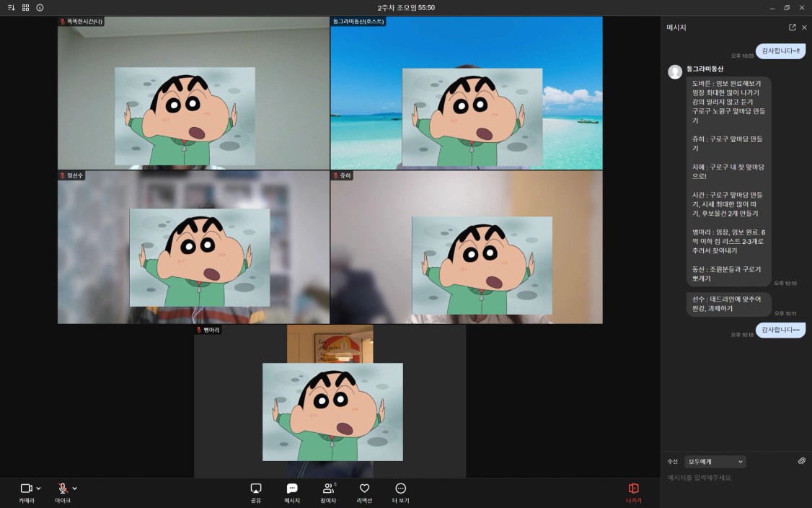Click 감사합니다~~ message bubble from 10:18
The width and height of the screenshot is (812, 508).
(x=780, y=330)
